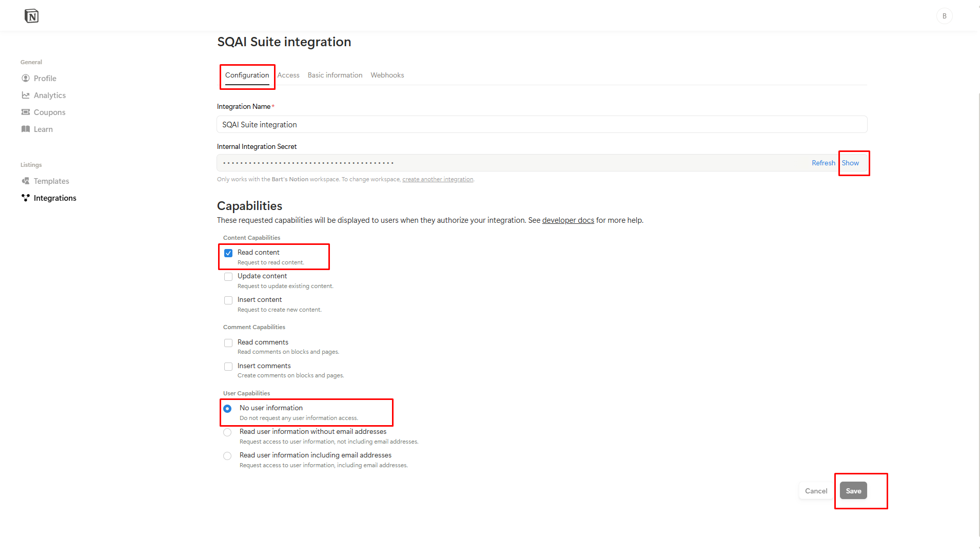The height and width of the screenshot is (554, 980).
Task: Check the Insert comments checkbox
Action: (228, 367)
